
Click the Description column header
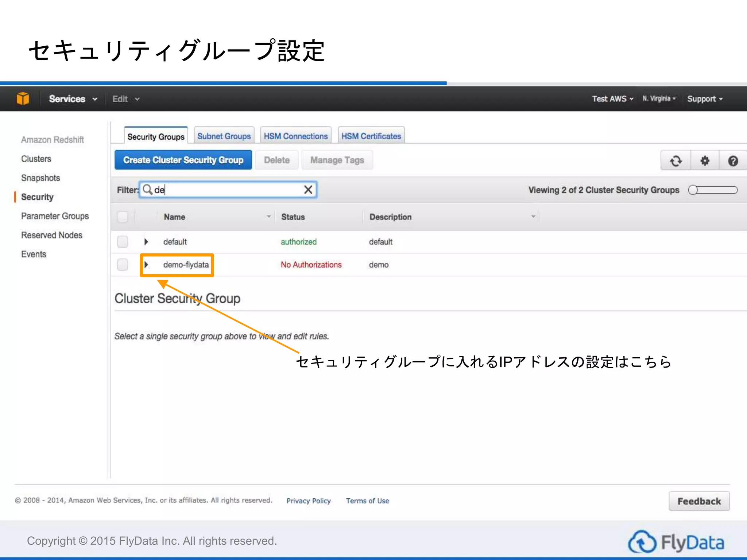(390, 217)
